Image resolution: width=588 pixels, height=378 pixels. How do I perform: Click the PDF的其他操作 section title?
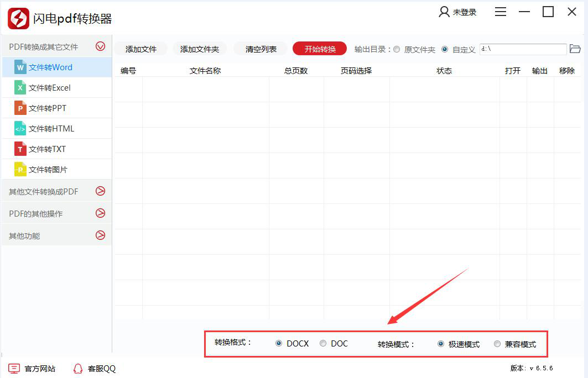[x=35, y=213]
